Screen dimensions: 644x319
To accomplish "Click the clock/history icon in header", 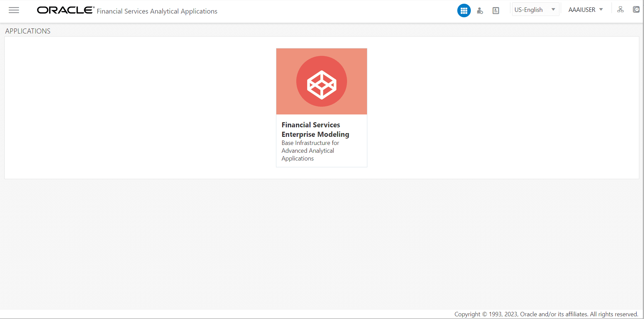I will (x=636, y=9).
